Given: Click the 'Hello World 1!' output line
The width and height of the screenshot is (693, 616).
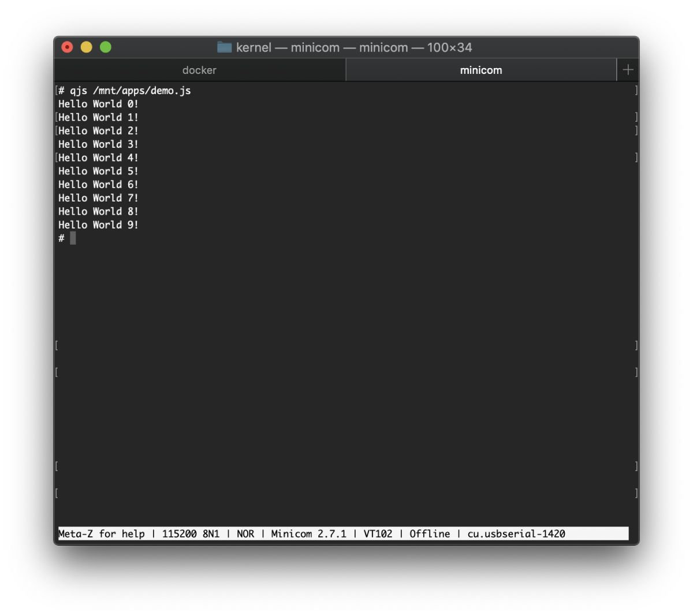Looking at the screenshot, I should [x=98, y=117].
